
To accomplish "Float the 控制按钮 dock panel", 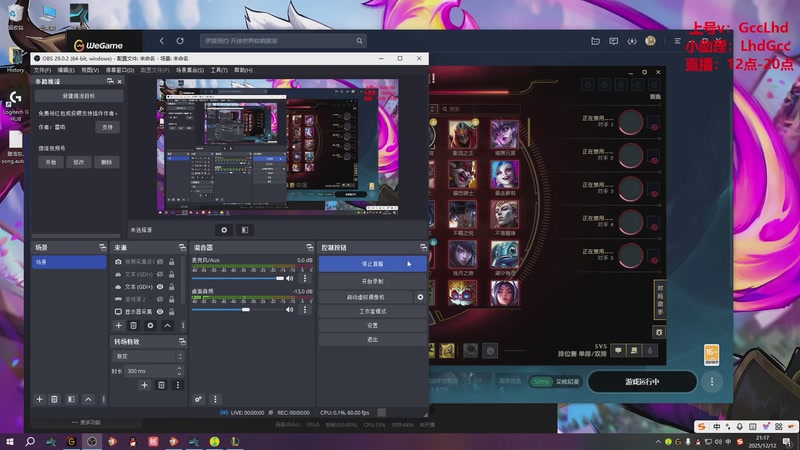I will coord(423,247).
